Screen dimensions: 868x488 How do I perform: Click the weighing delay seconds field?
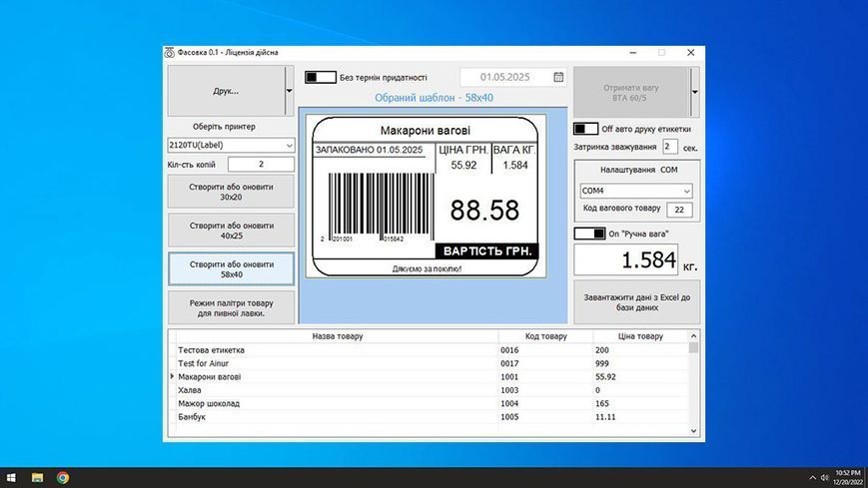click(x=670, y=147)
